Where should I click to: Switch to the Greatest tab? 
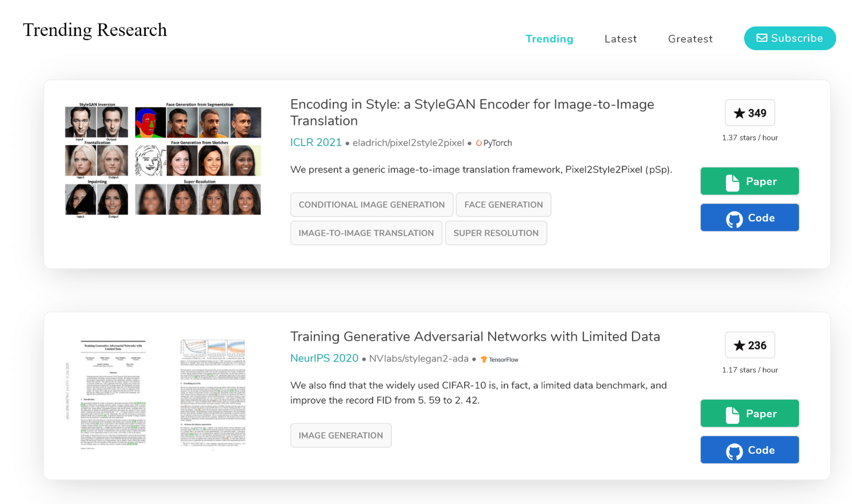(x=690, y=39)
